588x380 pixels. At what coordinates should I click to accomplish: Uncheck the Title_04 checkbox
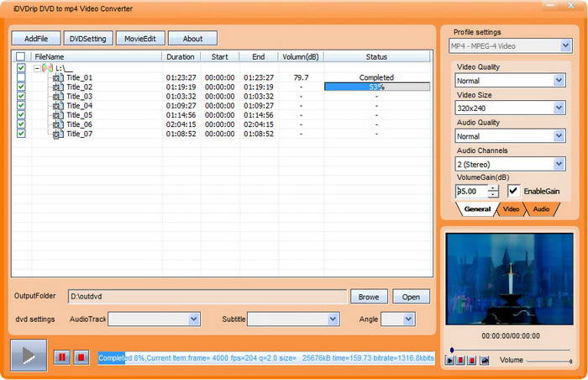(21, 106)
